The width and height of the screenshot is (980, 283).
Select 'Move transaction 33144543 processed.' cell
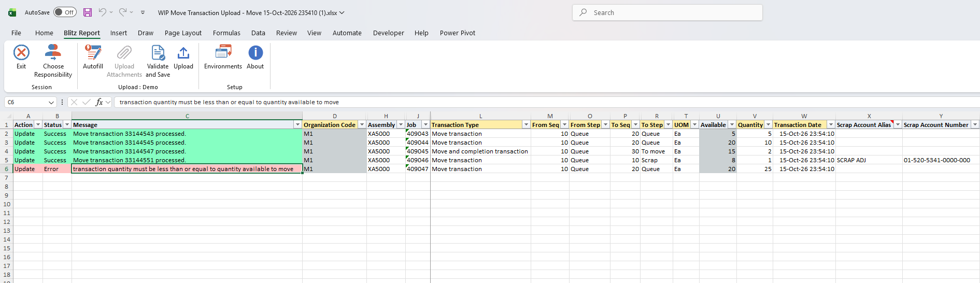coord(187,134)
